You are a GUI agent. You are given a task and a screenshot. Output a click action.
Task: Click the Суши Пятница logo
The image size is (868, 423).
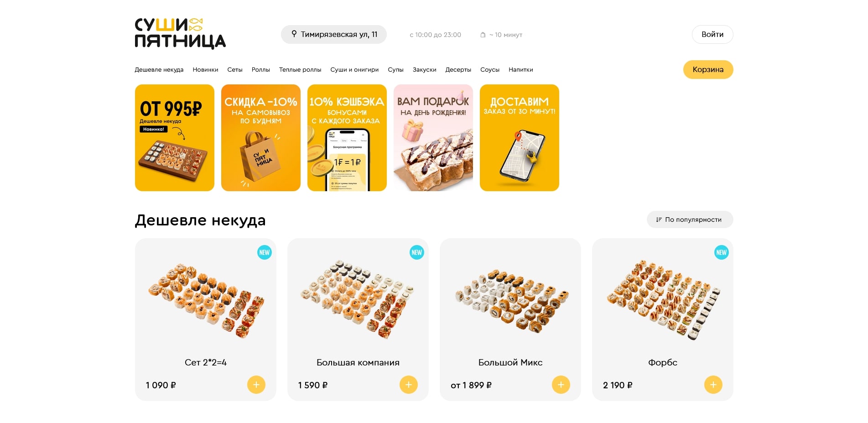click(180, 34)
